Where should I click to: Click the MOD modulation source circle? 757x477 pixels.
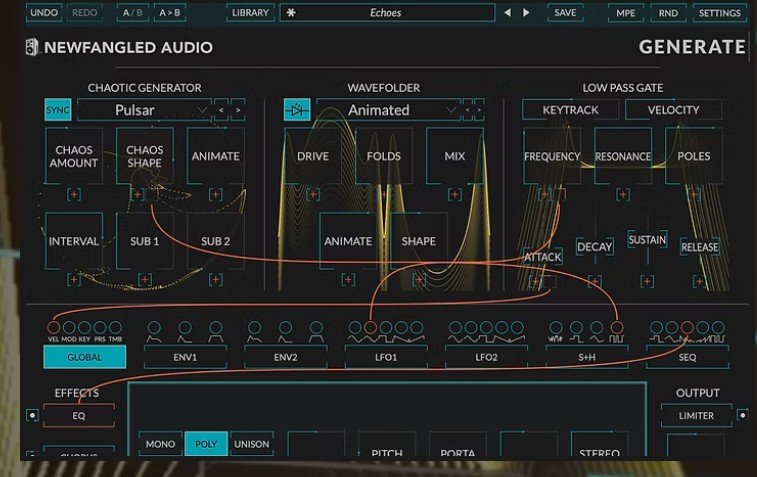click(x=69, y=327)
